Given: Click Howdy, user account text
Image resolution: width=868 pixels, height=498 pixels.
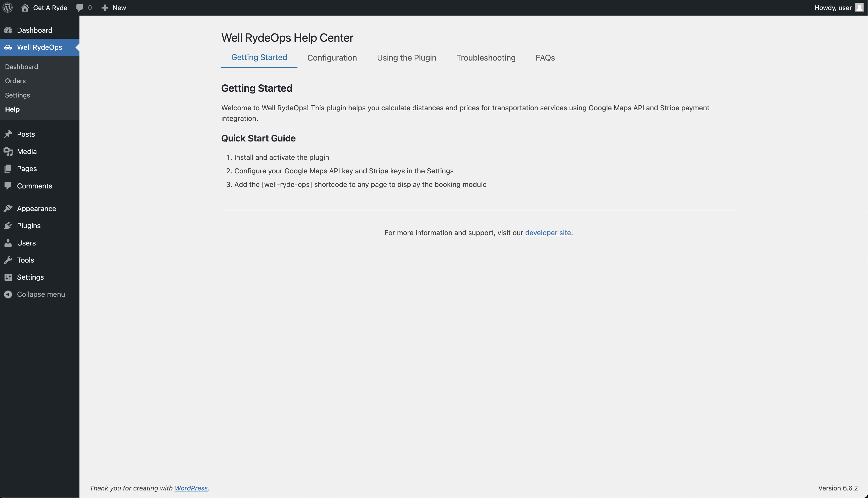Looking at the screenshot, I should pyautogui.click(x=833, y=8).
